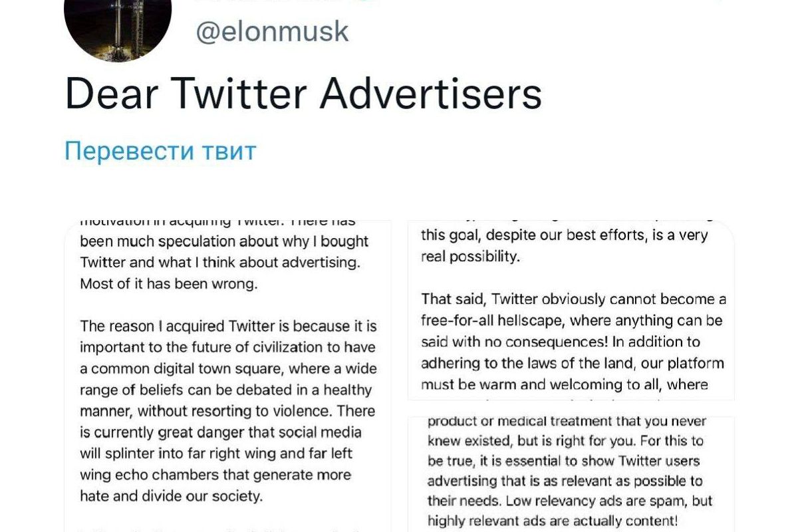Screen dimensions: 798x532
Task: Open the bottom-right letter image attachment
Action: [571, 473]
